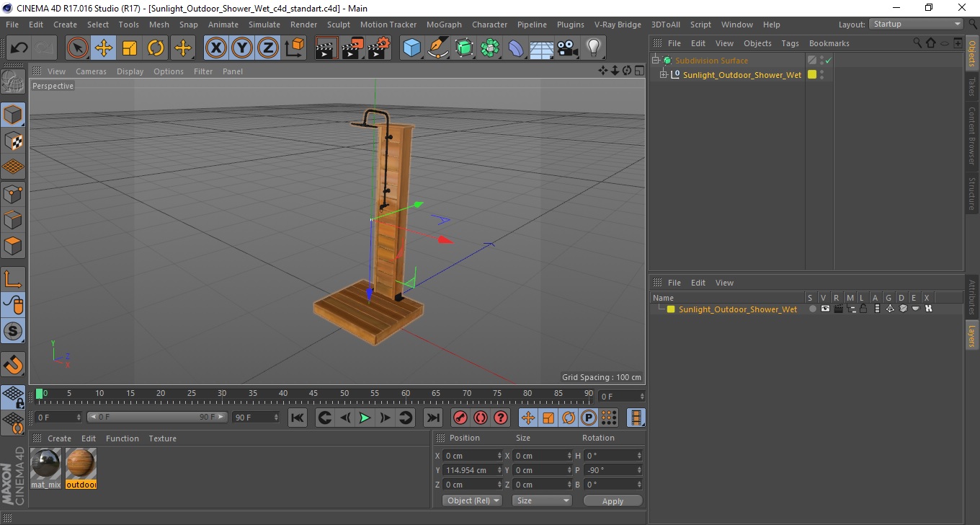Image resolution: width=980 pixels, height=525 pixels.
Task: Open the Object (Rel) coordinate dropdown
Action: (472, 500)
